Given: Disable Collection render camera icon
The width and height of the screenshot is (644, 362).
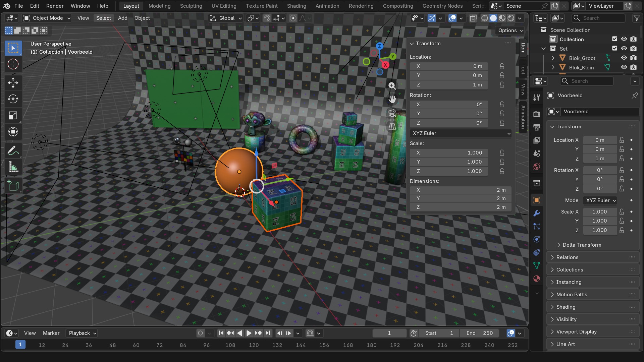Looking at the screenshot, I should coord(633,39).
